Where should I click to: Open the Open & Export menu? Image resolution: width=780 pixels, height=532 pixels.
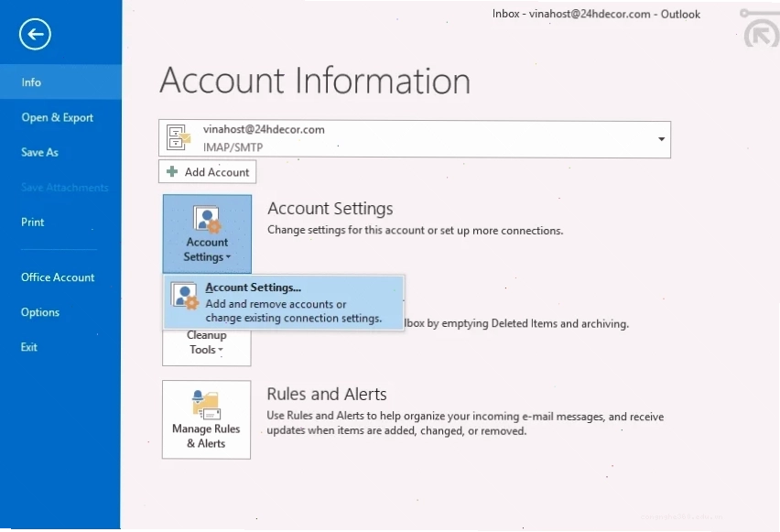(57, 117)
